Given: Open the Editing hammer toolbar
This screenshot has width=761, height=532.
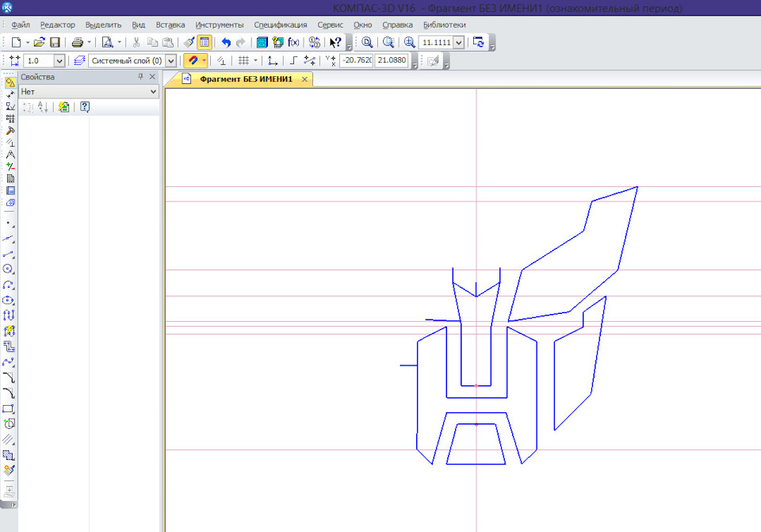Looking at the screenshot, I should (x=10, y=131).
